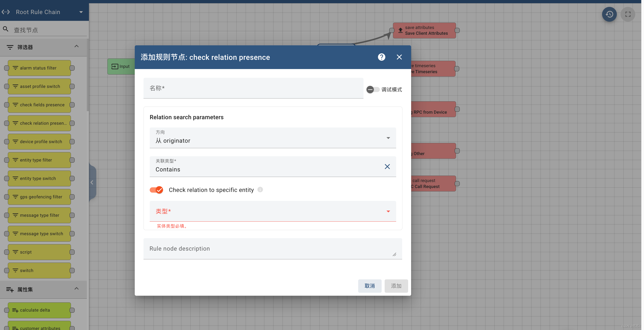Clear the Contains relation type field
Viewport: 644px width, 330px height.
click(x=387, y=166)
